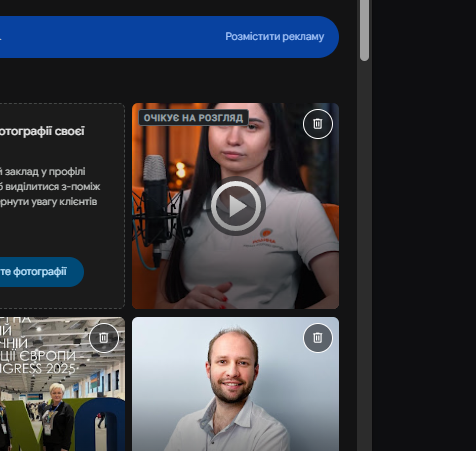
Task: Click the vertical scrollbar thumb
Action: (364, 30)
